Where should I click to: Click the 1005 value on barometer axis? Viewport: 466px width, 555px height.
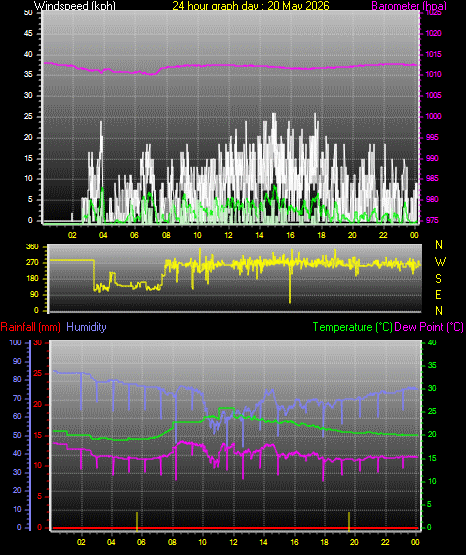point(433,95)
